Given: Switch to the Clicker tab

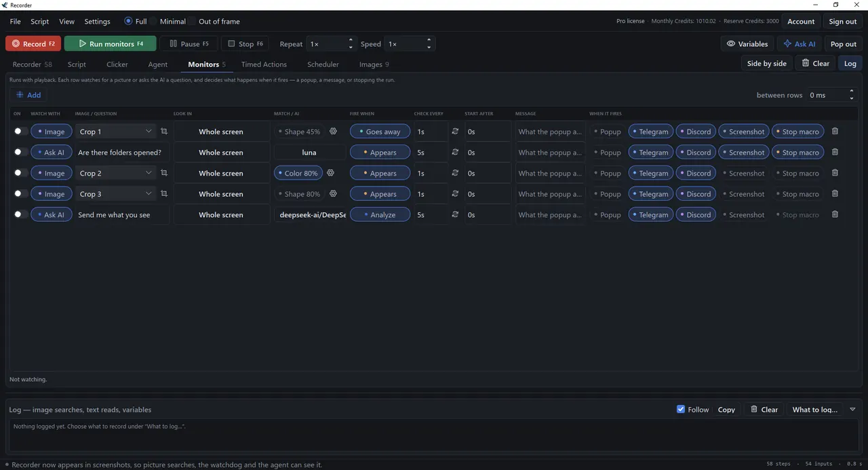Looking at the screenshot, I should [117, 64].
